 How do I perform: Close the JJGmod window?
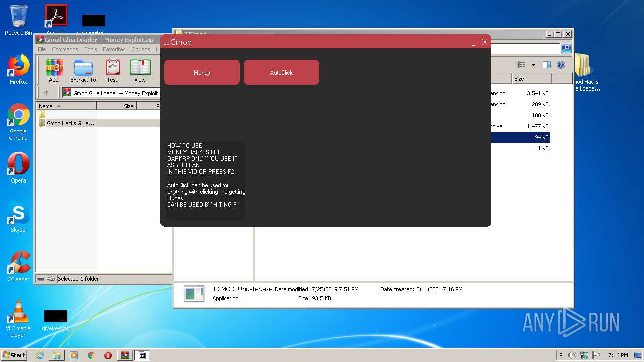[485, 42]
